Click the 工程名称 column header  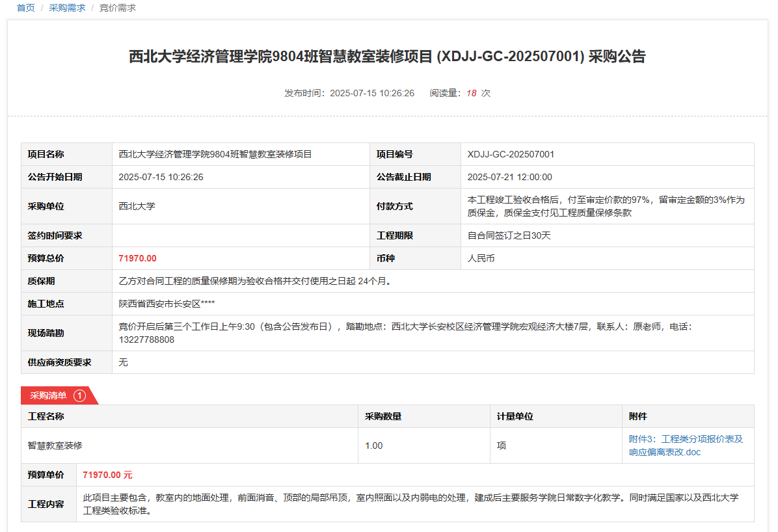[46, 416]
